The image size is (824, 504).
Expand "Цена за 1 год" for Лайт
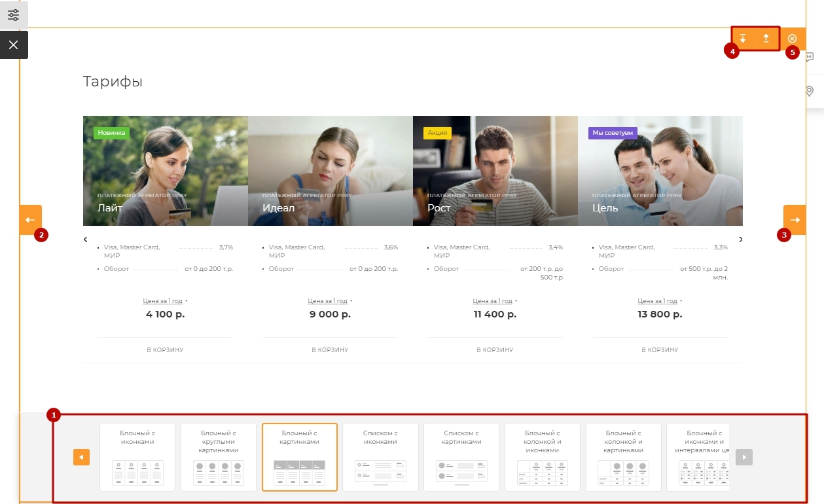pos(165,301)
